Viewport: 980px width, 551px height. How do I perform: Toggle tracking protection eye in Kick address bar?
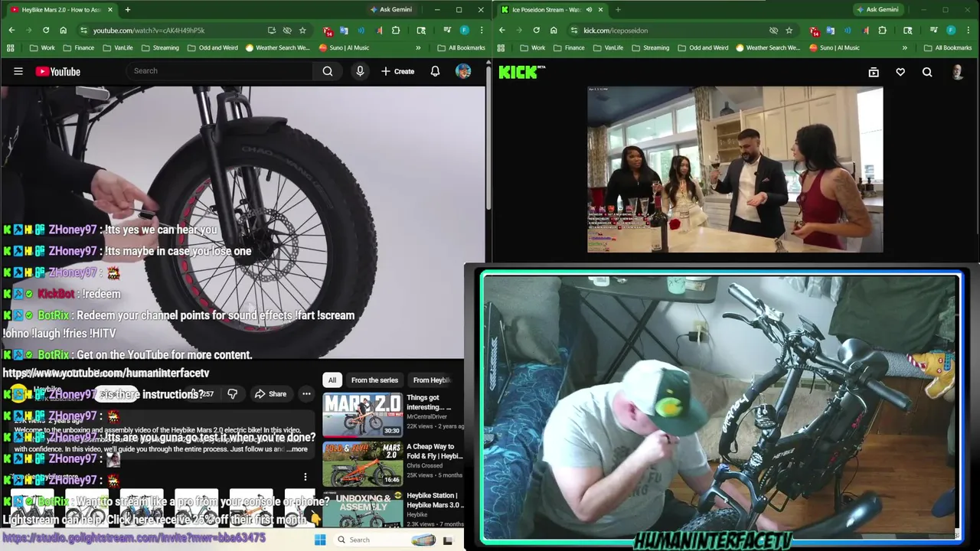[773, 30]
